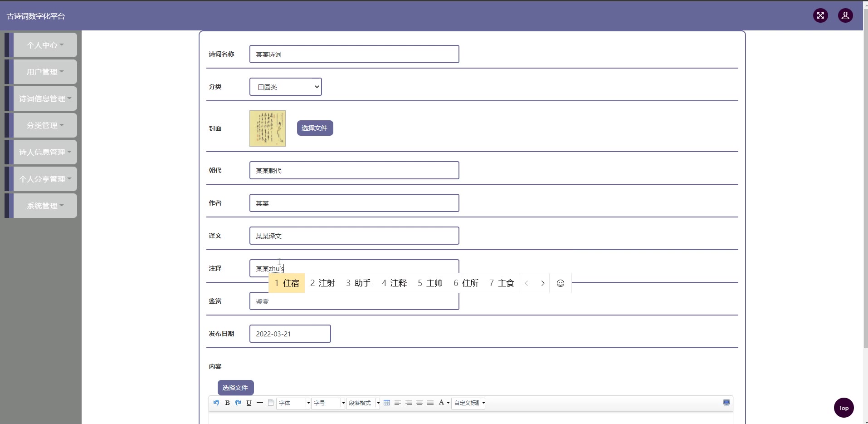Click 选择文件 button under 内容
Image resolution: width=868 pixels, height=424 pixels.
[235, 388]
